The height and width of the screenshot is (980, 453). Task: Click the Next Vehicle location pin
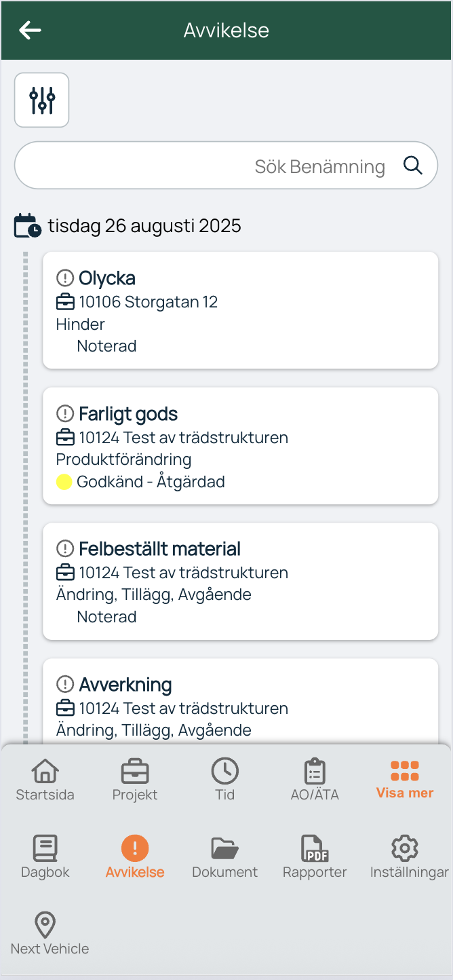coord(45,925)
